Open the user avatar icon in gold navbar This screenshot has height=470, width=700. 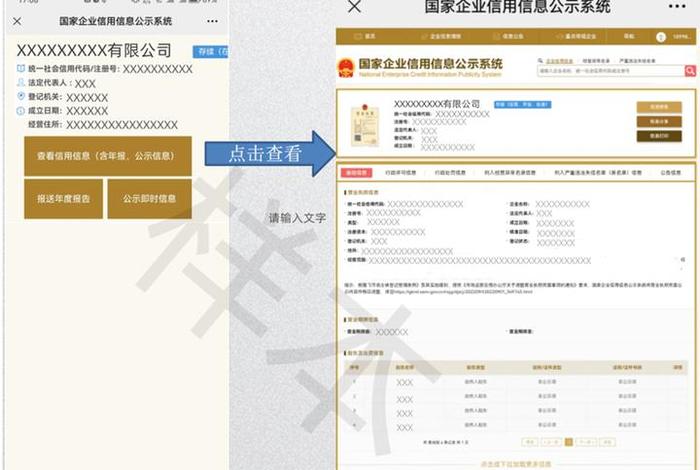pyautogui.click(x=661, y=37)
